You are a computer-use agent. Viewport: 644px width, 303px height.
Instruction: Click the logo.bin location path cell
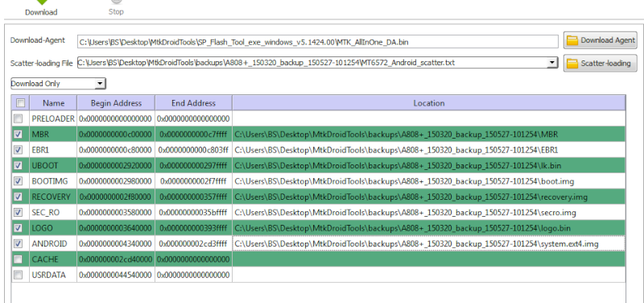click(x=429, y=228)
